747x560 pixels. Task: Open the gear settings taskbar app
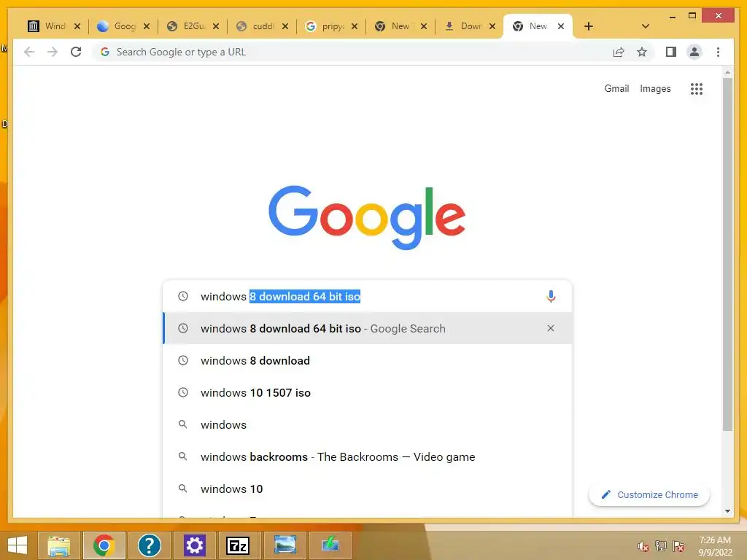pyautogui.click(x=194, y=545)
